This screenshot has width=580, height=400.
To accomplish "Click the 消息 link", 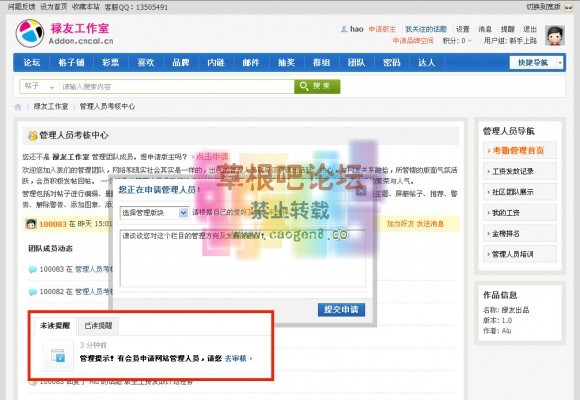I will coord(485,29).
